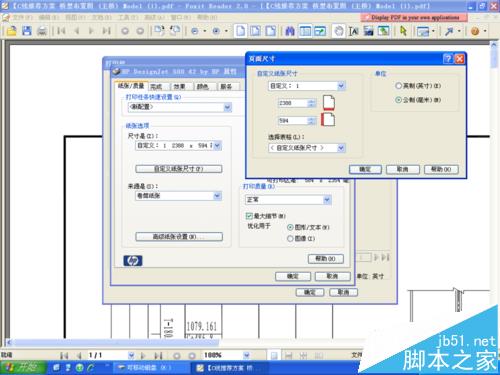Click 确定 in the 页面尺寸 dialog
This screenshot has width=500, height=375.
point(365,169)
